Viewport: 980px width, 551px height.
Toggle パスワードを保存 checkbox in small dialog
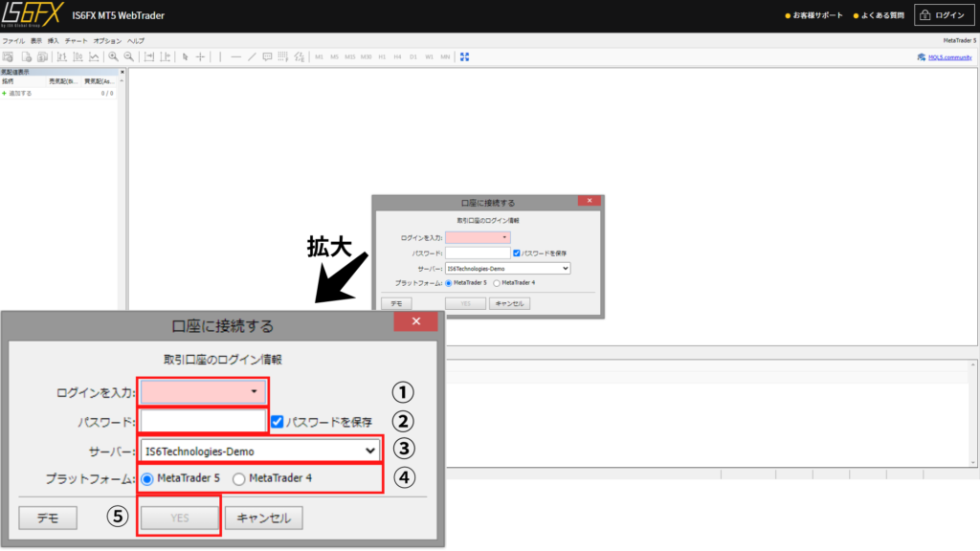[x=516, y=253]
